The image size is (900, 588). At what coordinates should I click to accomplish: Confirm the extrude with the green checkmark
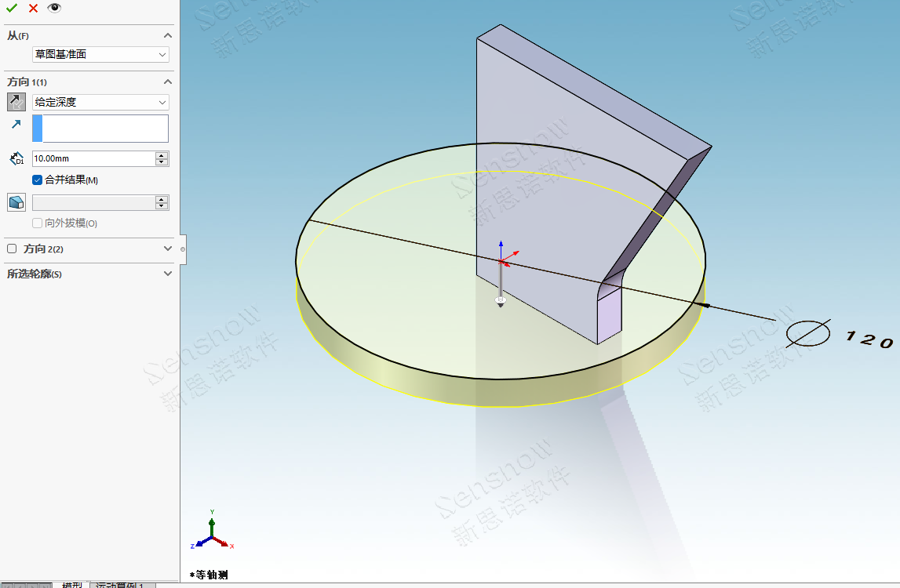coord(12,8)
